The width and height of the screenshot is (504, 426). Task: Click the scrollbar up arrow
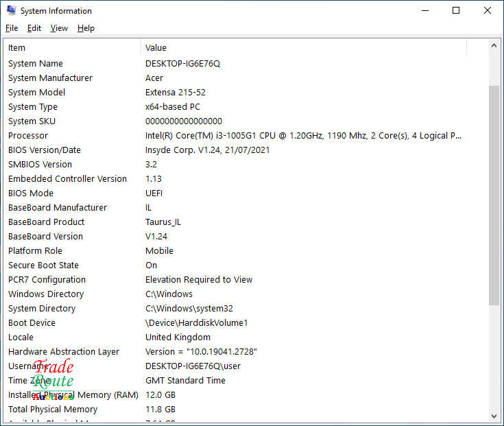click(x=494, y=46)
